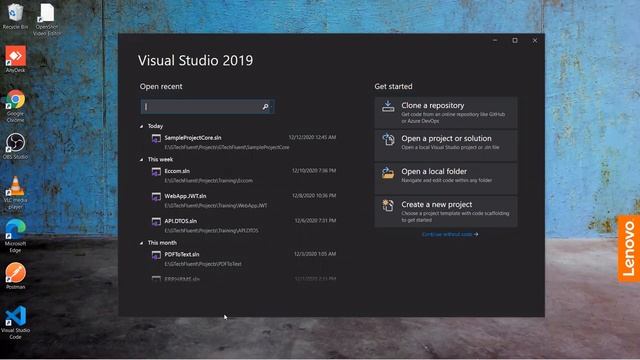The height and width of the screenshot is (360, 640).
Task: Open the Microsoft Edge desktop shortcut
Action: 16,236
